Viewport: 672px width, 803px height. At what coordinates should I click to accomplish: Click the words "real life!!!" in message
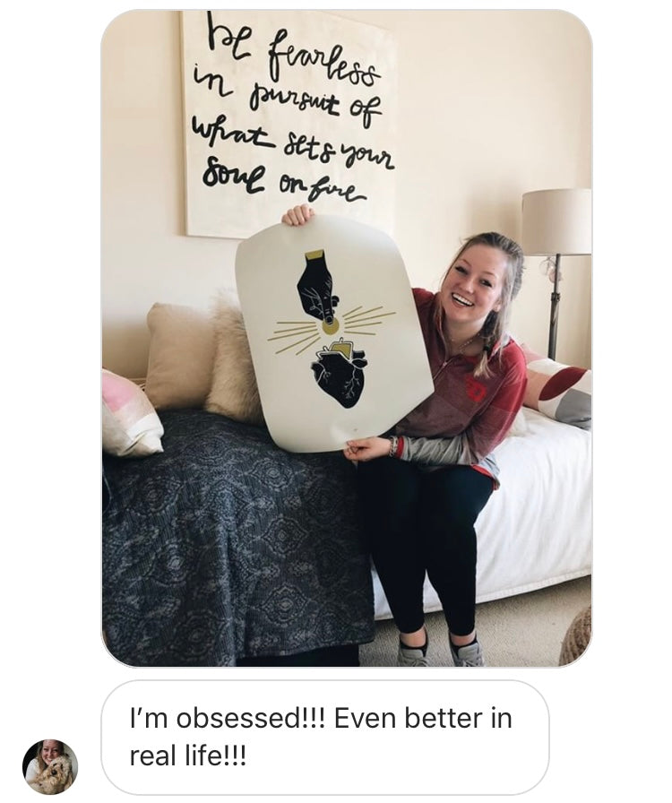click(x=187, y=756)
